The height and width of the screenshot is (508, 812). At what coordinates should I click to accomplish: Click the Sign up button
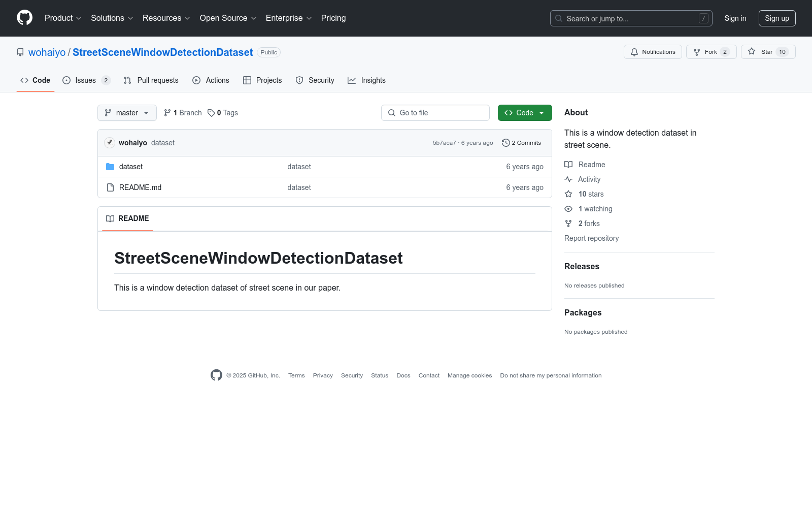point(777,18)
